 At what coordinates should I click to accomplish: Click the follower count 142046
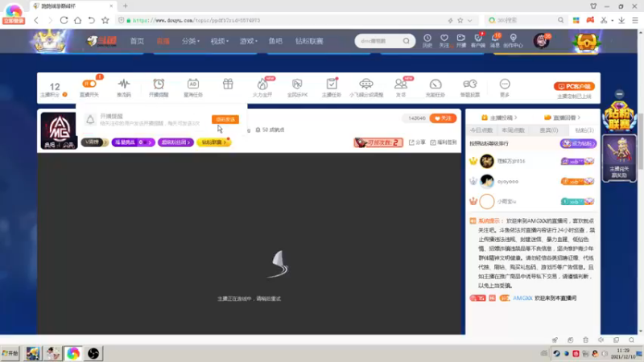click(417, 118)
